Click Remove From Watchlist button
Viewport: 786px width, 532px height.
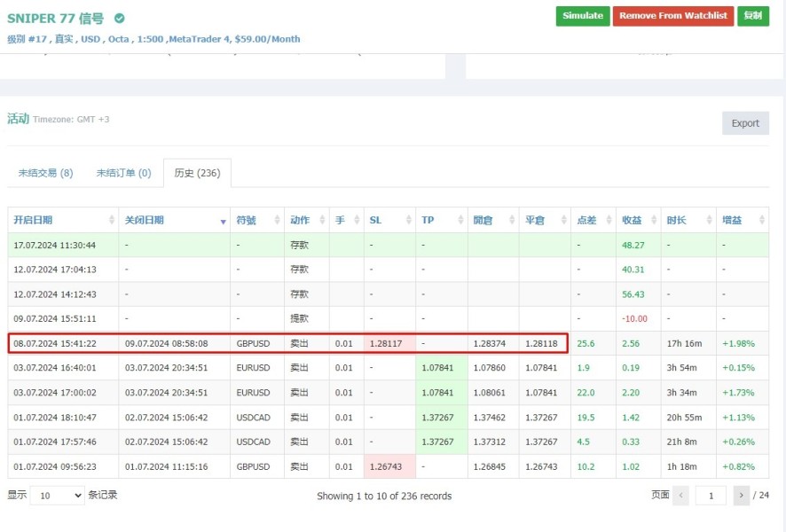672,16
